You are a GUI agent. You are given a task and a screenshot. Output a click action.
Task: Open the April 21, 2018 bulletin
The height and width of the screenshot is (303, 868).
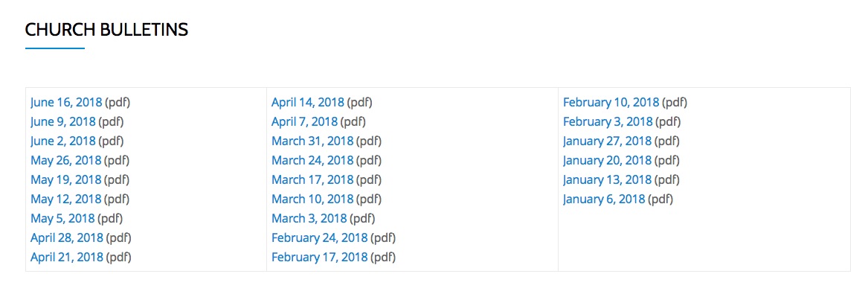(67, 258)
